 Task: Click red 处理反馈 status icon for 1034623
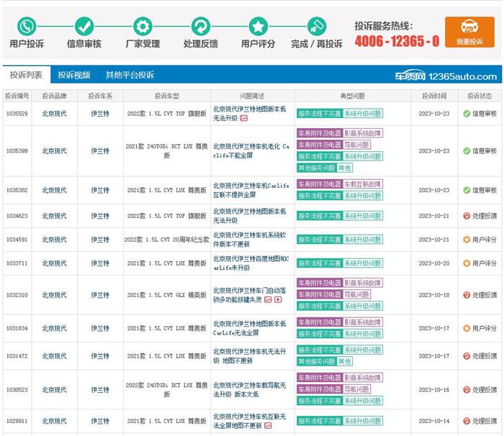coord(467,216)
